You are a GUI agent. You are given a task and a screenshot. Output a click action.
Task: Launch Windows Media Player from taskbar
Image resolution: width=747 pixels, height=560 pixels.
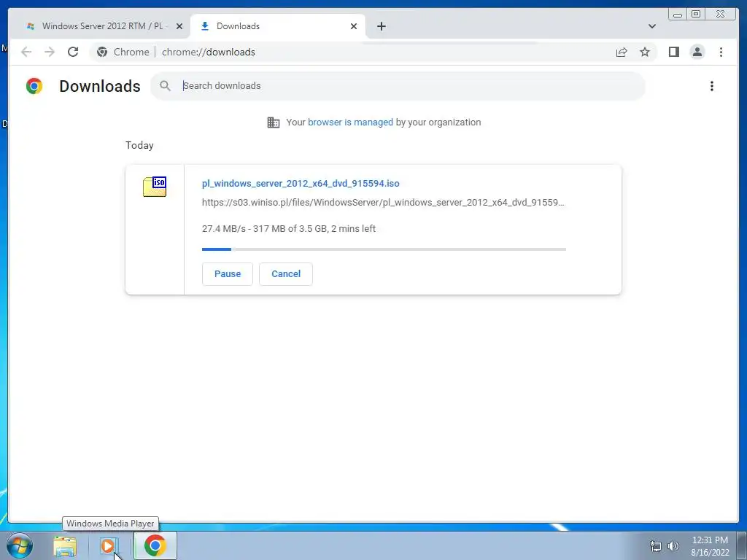[108, 546]
